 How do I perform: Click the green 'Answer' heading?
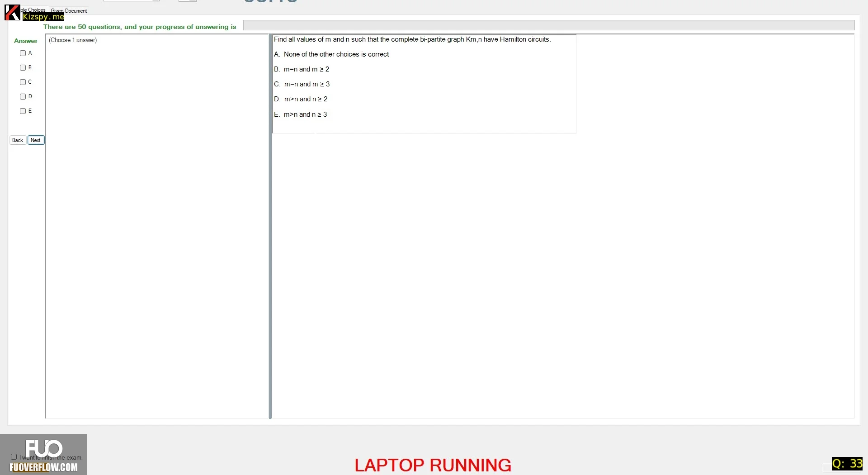tap(26, 41)
